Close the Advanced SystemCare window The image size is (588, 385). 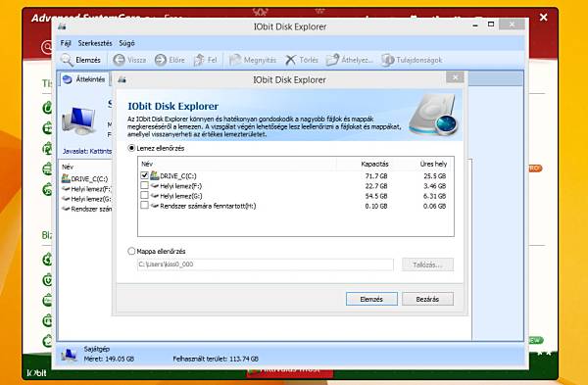click(543, 18)
